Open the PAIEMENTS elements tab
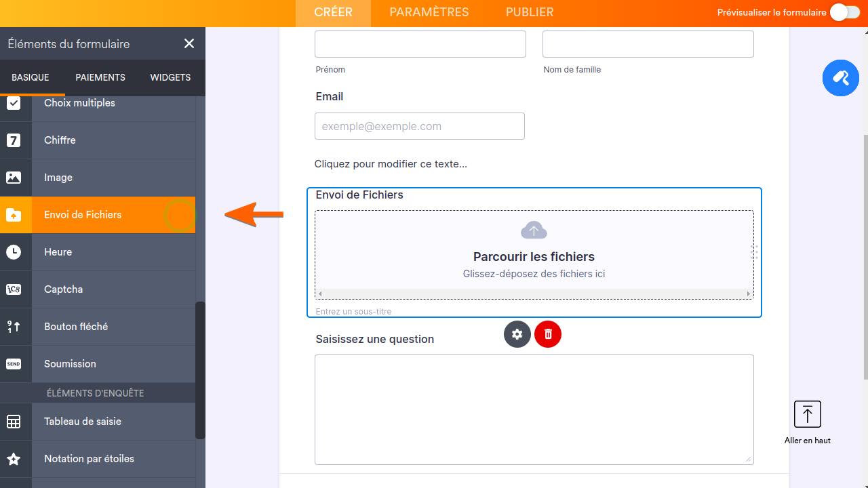Screen dimensions: 868x488 [x=100, y=77]
